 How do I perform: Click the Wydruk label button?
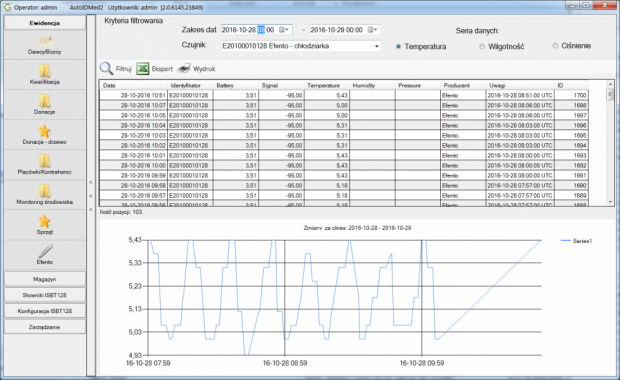coord(204,69)
